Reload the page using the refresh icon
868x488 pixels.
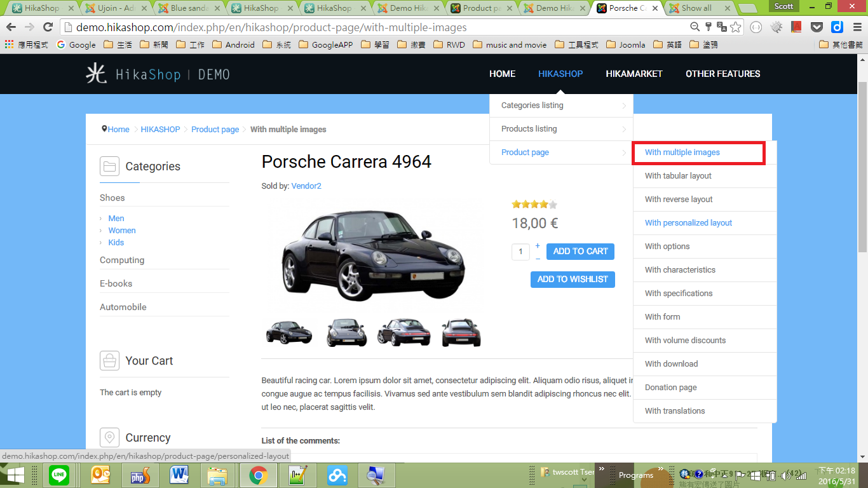pos(48,27)
